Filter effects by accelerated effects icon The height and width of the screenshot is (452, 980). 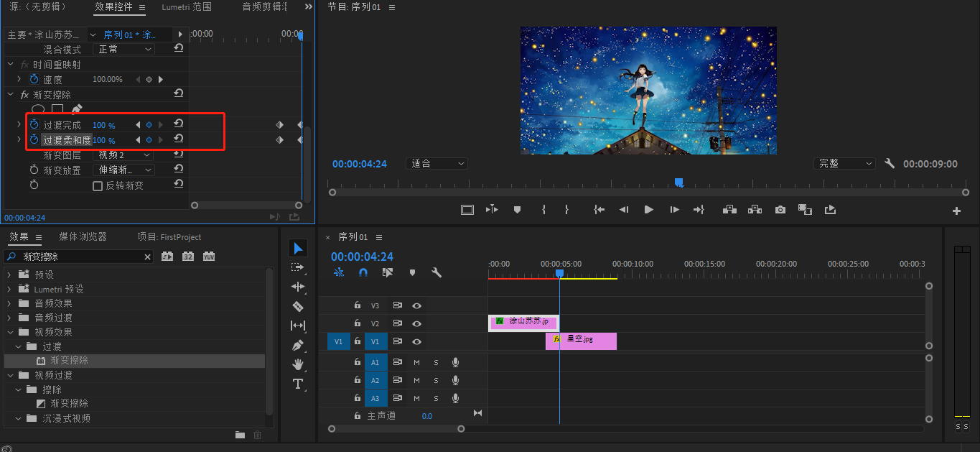click(167, 256)
